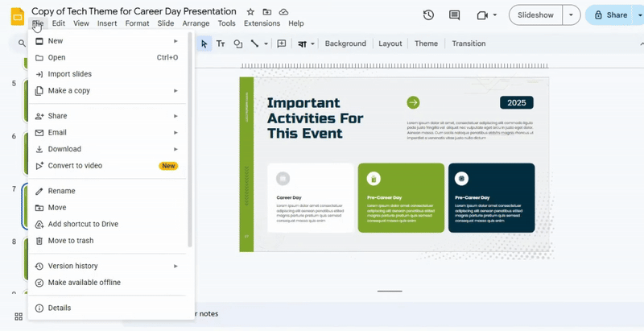Screen dimensions: 644x331
Task: Click the shape tool icon
Action: pos(238,43)
